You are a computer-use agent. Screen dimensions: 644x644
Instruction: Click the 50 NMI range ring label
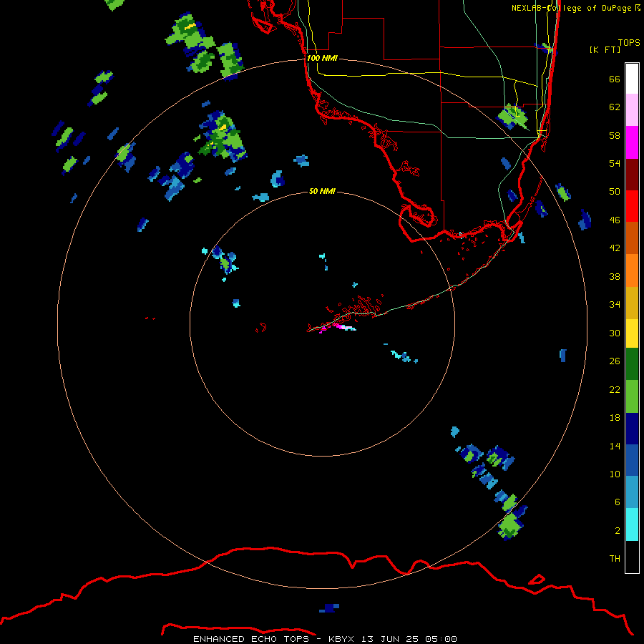click(x=322, y=191)
